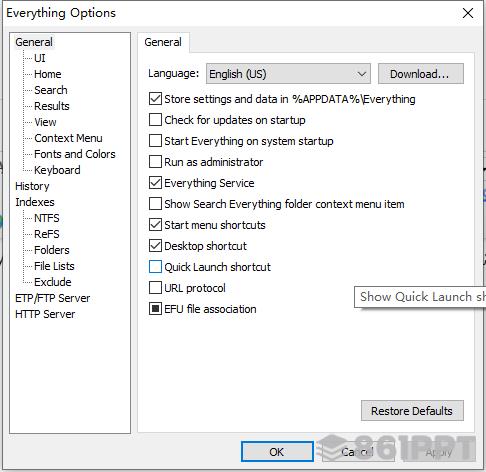Select Folders under Indexes

tap(52, 250)
